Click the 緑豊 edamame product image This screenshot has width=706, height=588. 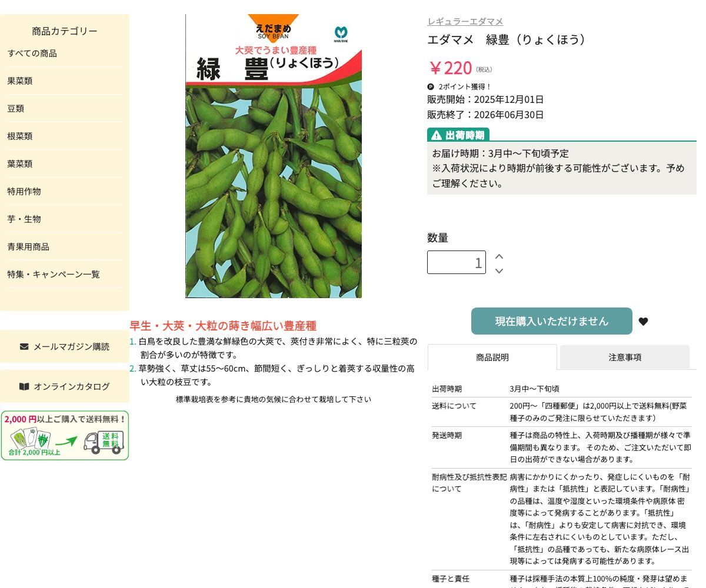pos(274,156)
